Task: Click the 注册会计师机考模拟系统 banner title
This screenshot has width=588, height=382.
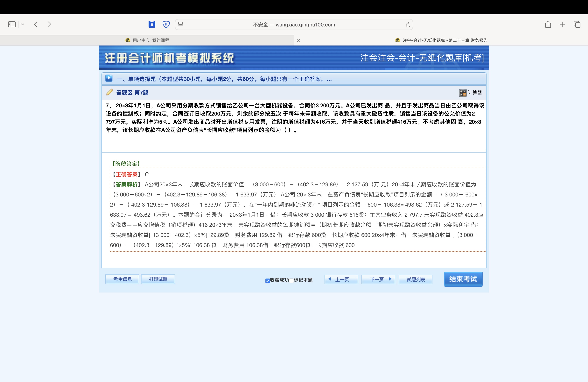Action: coord(169,58)
